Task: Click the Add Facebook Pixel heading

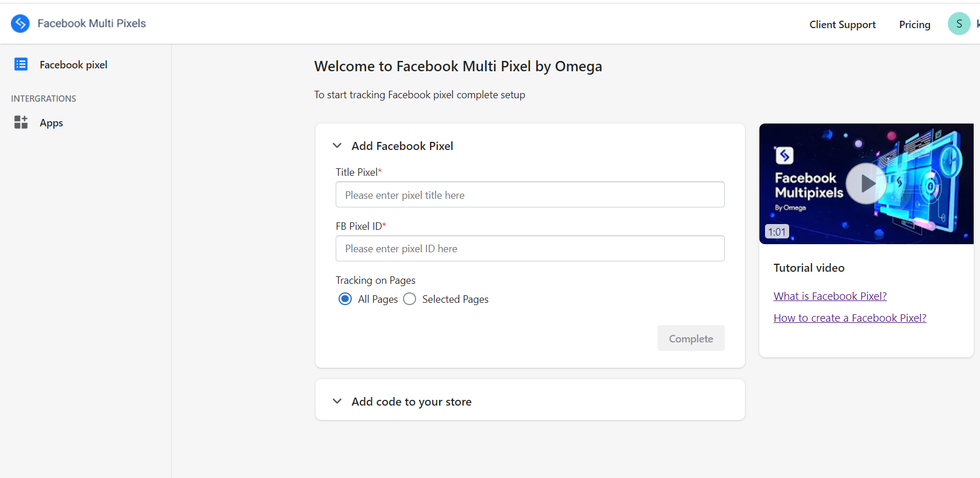Action: (x=402, y=146)
